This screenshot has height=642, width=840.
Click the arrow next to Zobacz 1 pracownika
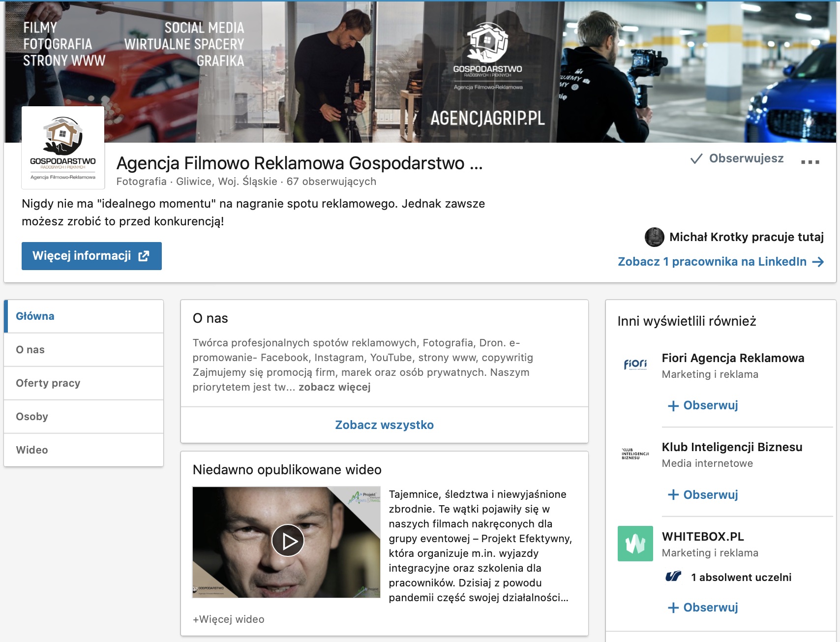(x=818, y=262)
